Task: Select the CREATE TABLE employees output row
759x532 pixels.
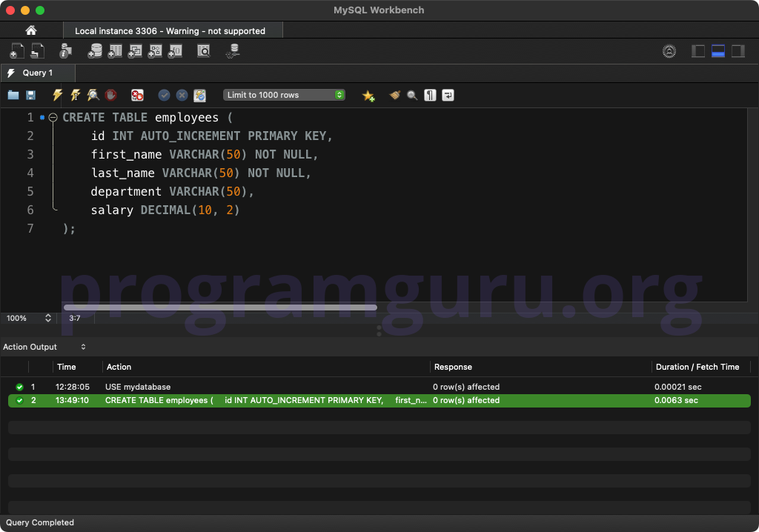Action: point(379,400)
